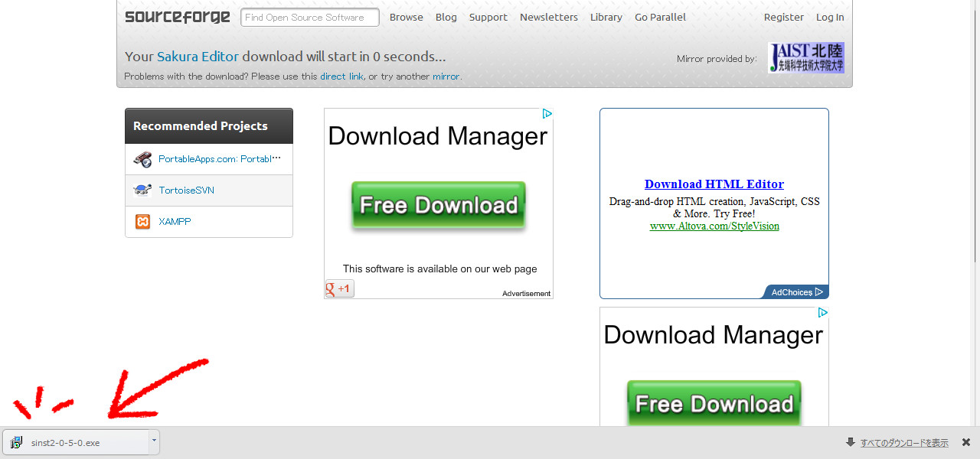Open the Browse menu
This screenshot has width=980, height=459.
tap(407, 17)
